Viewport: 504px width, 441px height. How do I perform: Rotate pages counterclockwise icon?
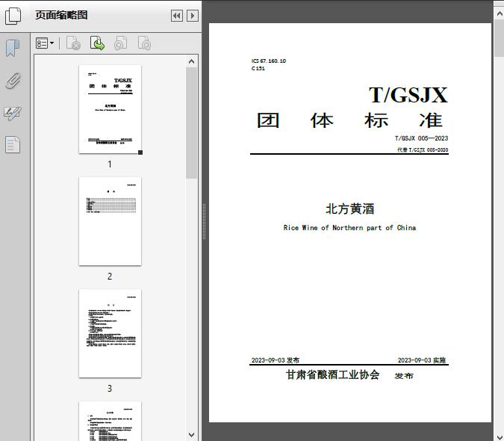pyautogui.click(x=120, y=43)
